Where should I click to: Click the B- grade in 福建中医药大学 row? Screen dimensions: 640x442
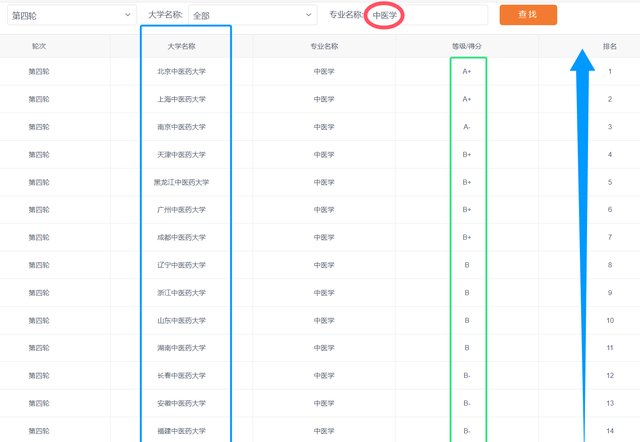point(467,431)
